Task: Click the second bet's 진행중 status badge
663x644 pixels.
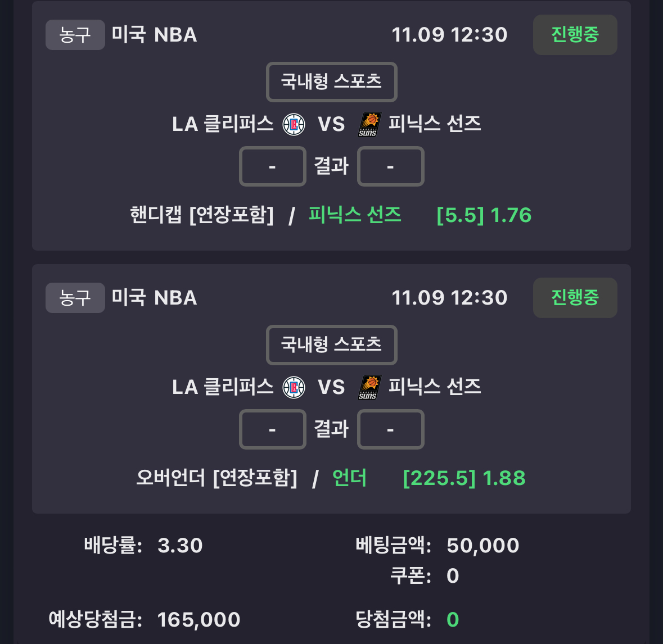Action: 575,298
